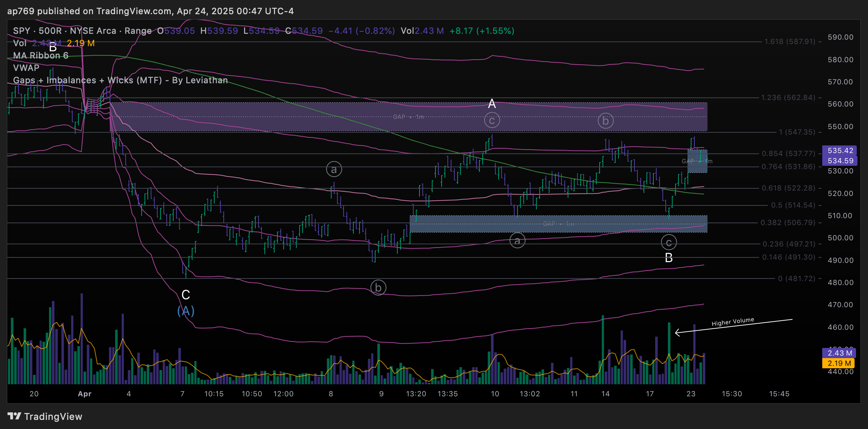Click the +8.17 (+1.55%) green change value
The image size is (868, 429).
click(482, 31)
